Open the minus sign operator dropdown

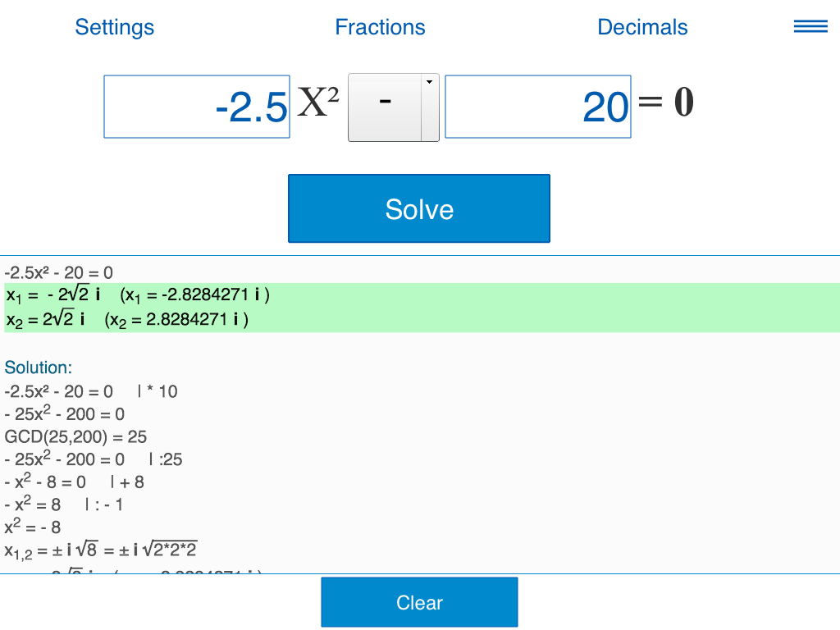tap(386, 107)
